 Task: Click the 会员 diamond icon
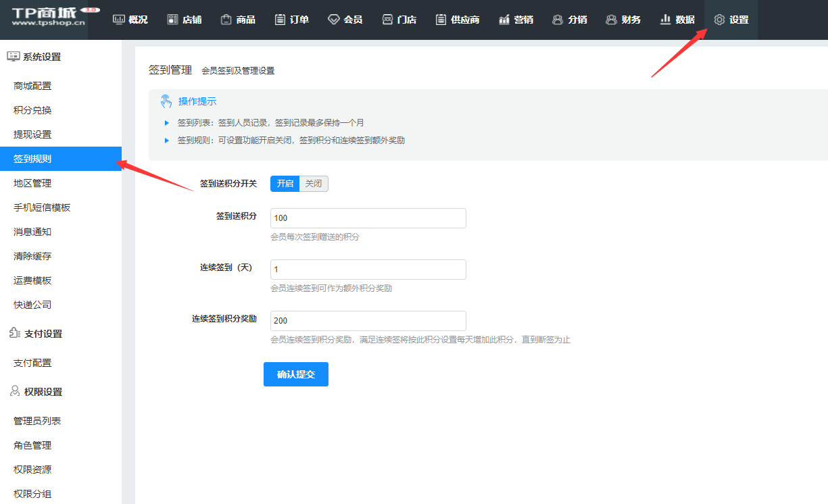(x=333, y=20)
